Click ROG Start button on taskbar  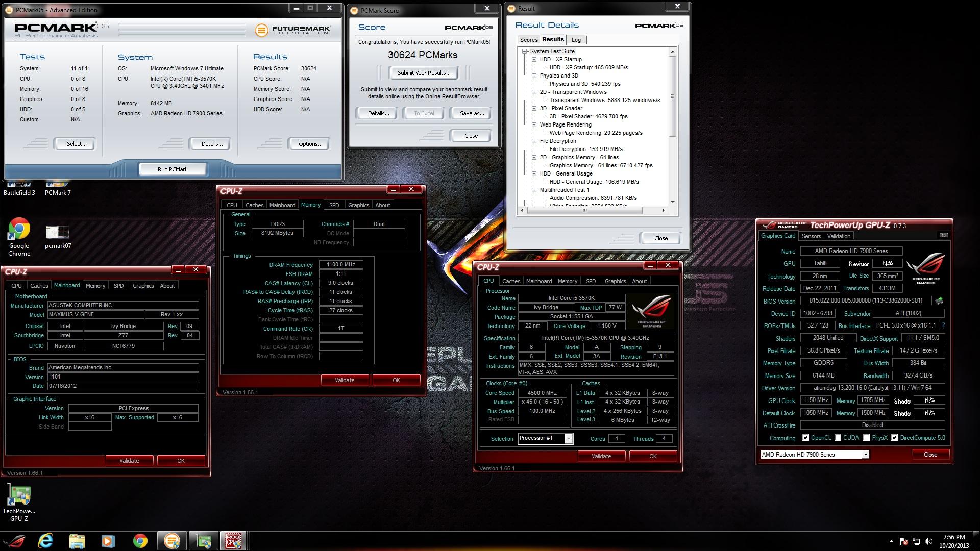point(14,541)
